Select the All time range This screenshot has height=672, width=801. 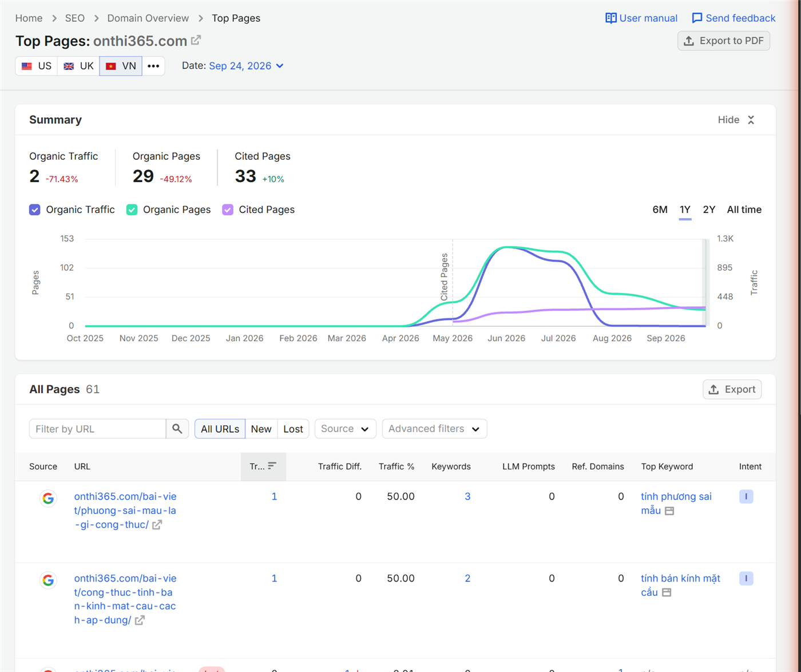[x=744, y=209]
